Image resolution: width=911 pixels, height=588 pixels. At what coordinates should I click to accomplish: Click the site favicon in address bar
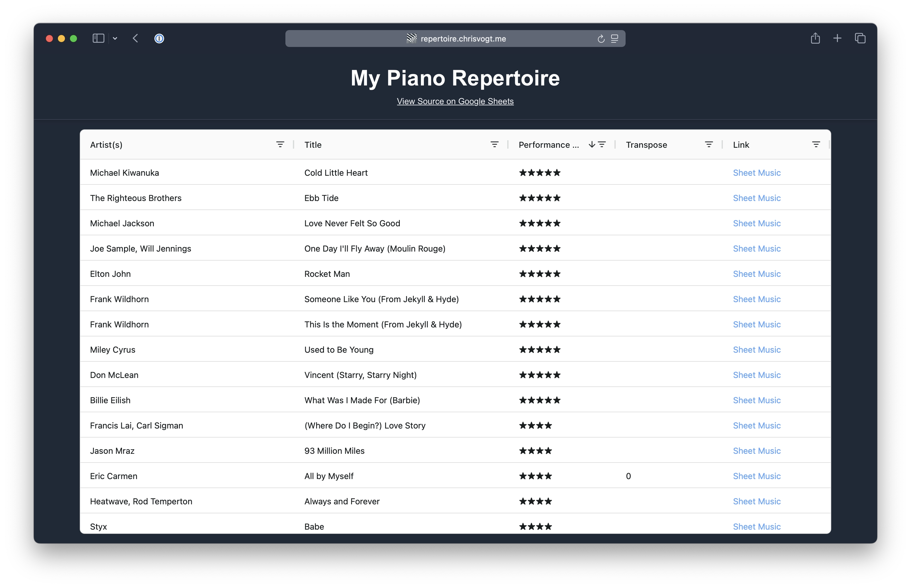pos(411,39)
